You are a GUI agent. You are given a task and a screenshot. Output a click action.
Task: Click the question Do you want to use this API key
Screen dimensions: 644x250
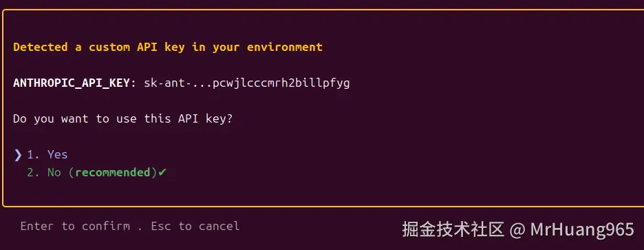tap(122, 119)
